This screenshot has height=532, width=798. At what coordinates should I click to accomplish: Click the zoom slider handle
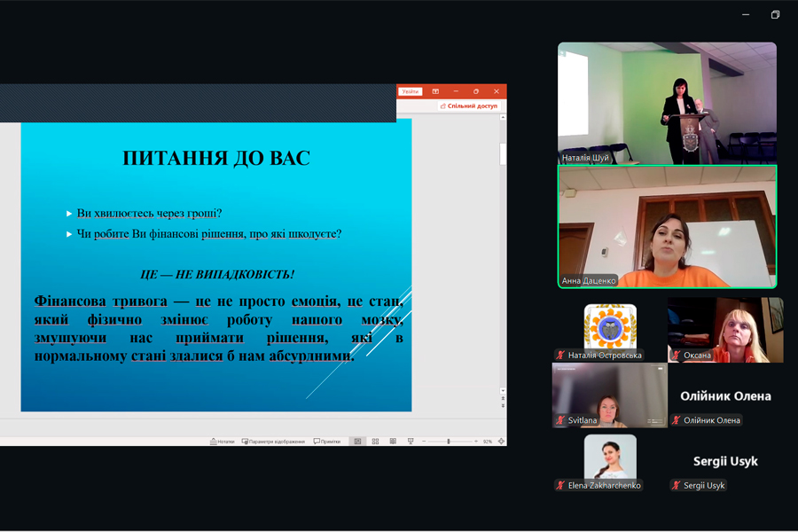pyautogui.click(x=449, y=442)
